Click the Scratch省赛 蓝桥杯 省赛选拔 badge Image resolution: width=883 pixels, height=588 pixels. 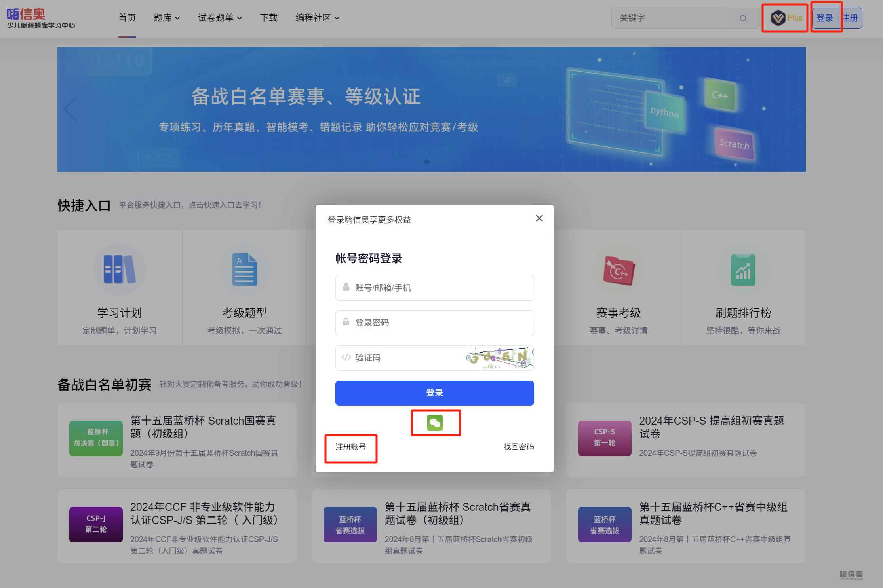[x=350, y=524]
